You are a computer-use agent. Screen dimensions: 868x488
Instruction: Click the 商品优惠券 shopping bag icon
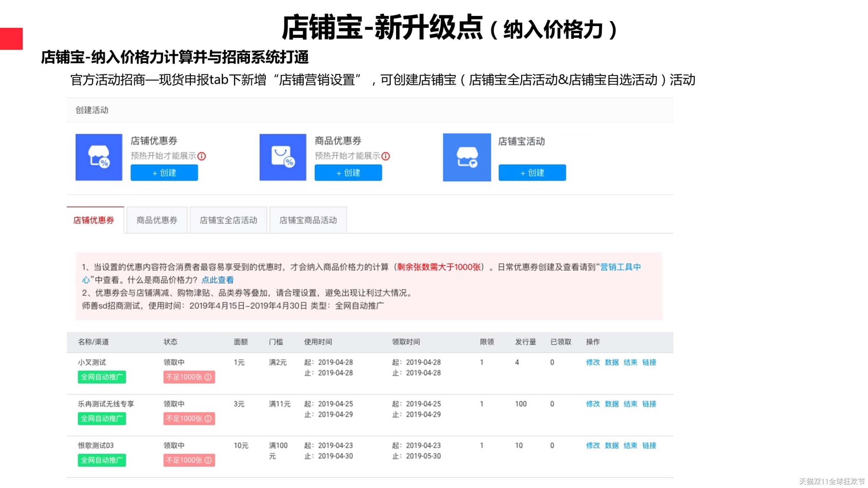tap(282, 157)
